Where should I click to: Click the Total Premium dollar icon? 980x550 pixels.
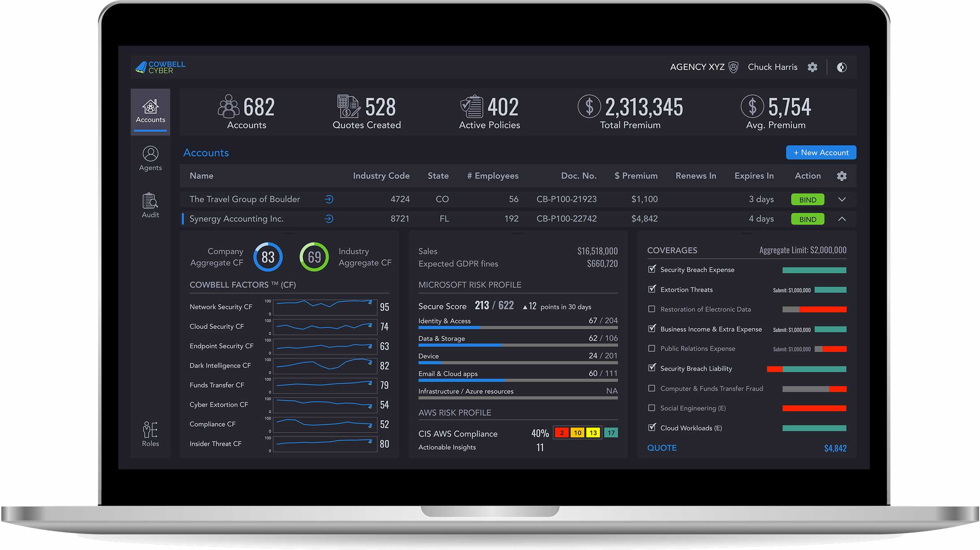[x=589, y=106]
